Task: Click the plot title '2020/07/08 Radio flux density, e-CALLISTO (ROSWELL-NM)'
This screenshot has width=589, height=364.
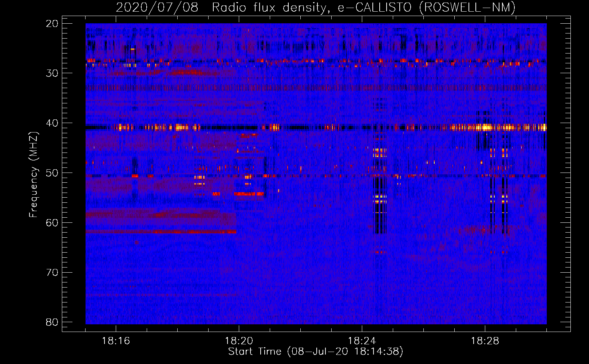Action: (x=316, y=7)
